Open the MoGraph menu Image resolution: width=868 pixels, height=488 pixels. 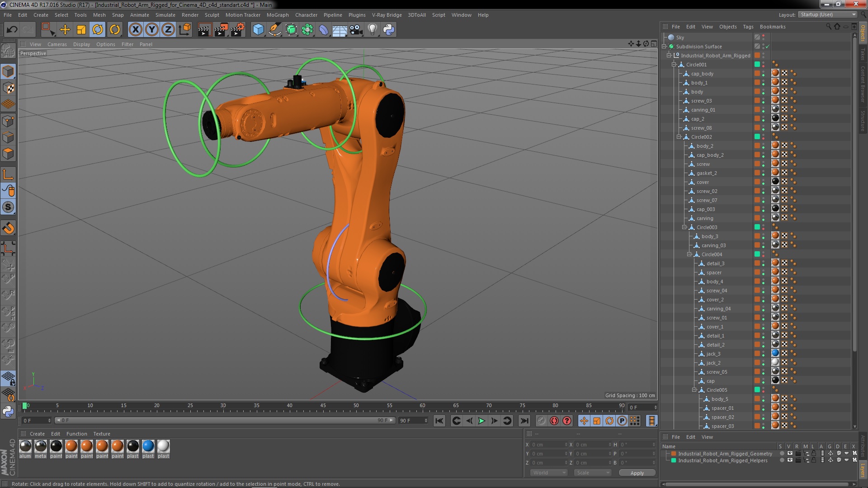278,15
